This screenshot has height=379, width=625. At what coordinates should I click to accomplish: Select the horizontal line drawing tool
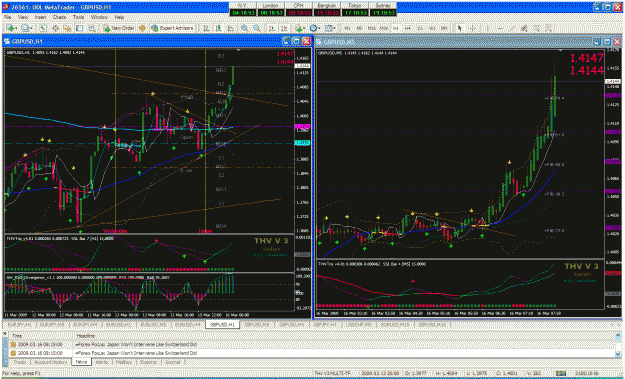click(x=500, y=28)
